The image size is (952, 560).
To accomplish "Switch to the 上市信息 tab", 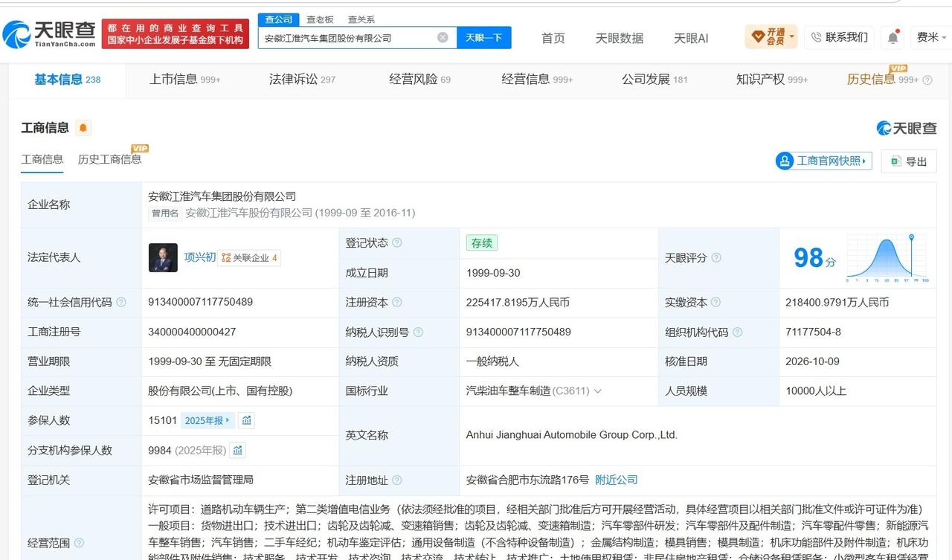I will tap(184, 80).
